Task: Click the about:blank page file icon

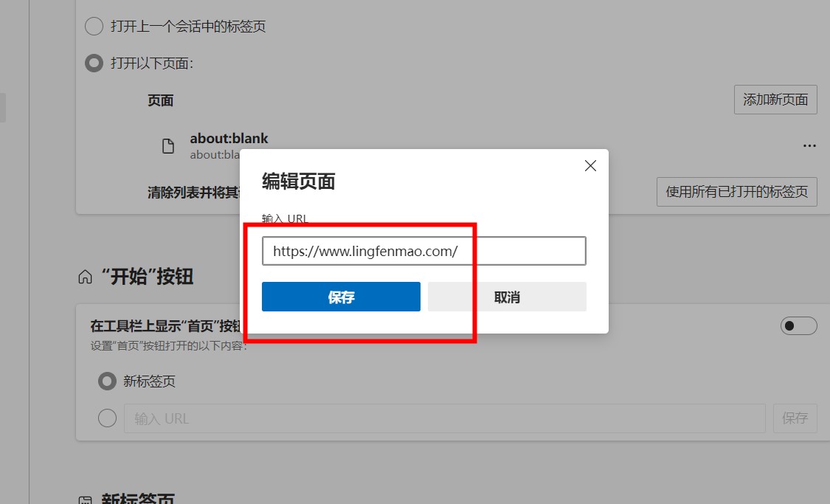Action: coord(167,145)
